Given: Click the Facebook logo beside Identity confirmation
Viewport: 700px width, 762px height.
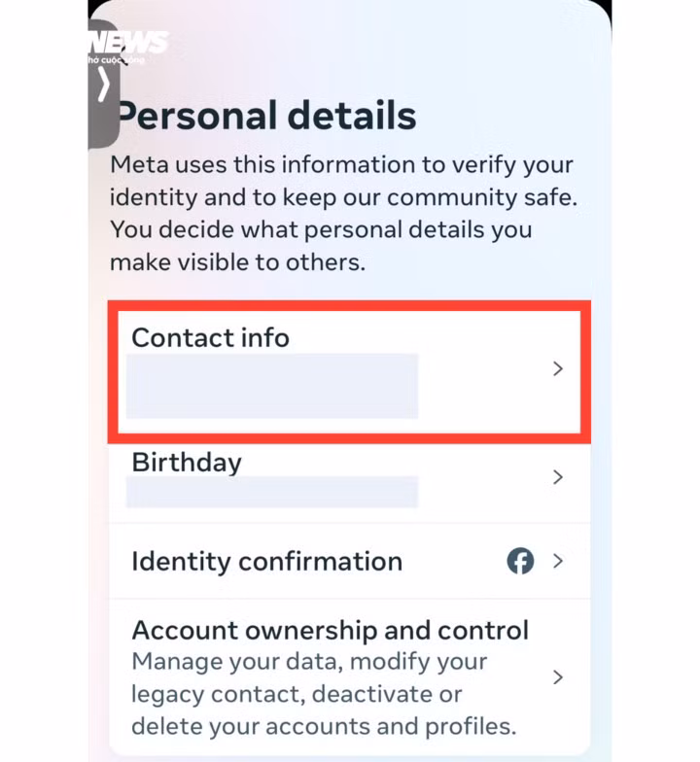Looking at the screenshot, I should point(520,561).
